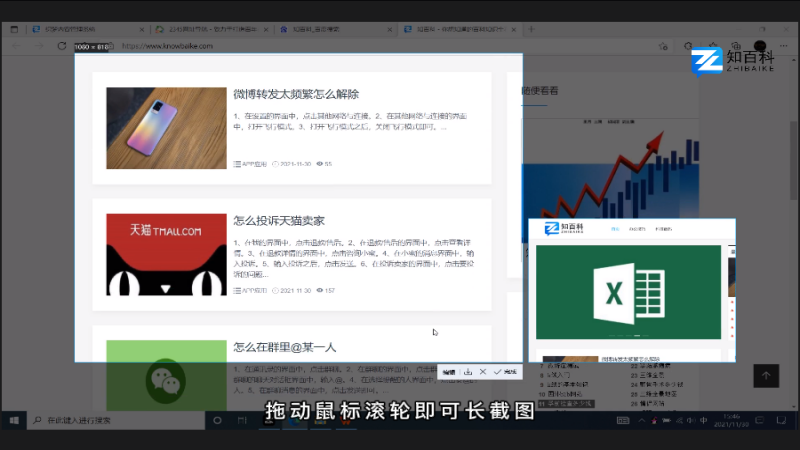Click the Tmall cat thumbnail image

point(166,255)
